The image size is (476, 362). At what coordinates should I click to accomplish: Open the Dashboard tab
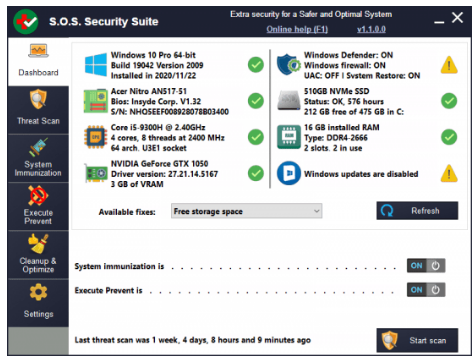point(38,62)
